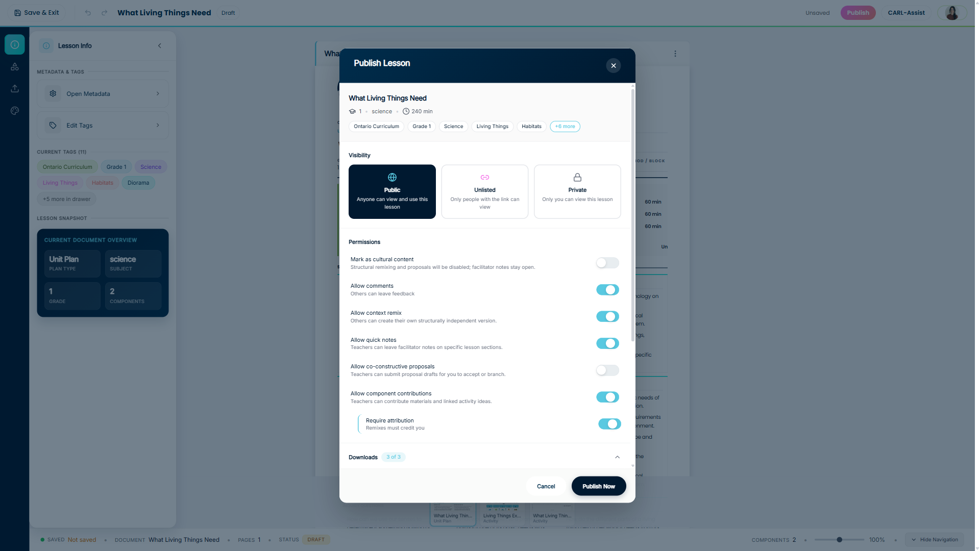The height and width of the screenshot is (551, 980).
Task: Enable Mark as cultural content
Action: pos(607,263)
